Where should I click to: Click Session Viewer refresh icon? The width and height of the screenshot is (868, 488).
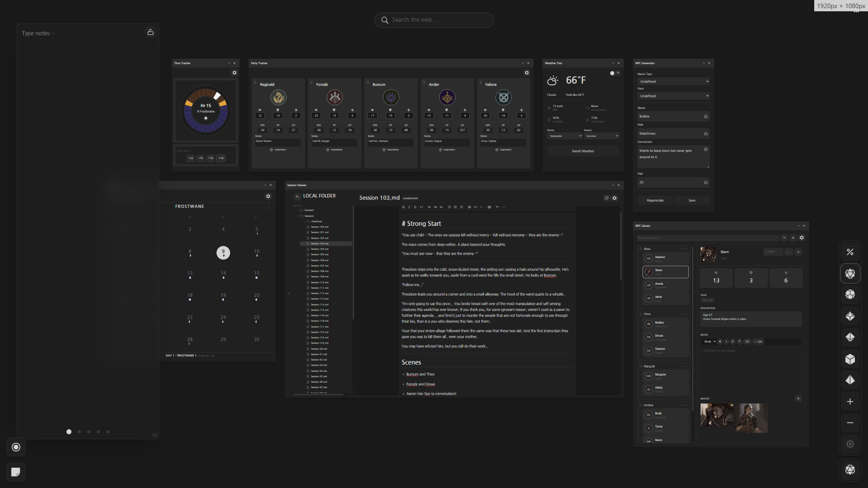coord(607,198)
